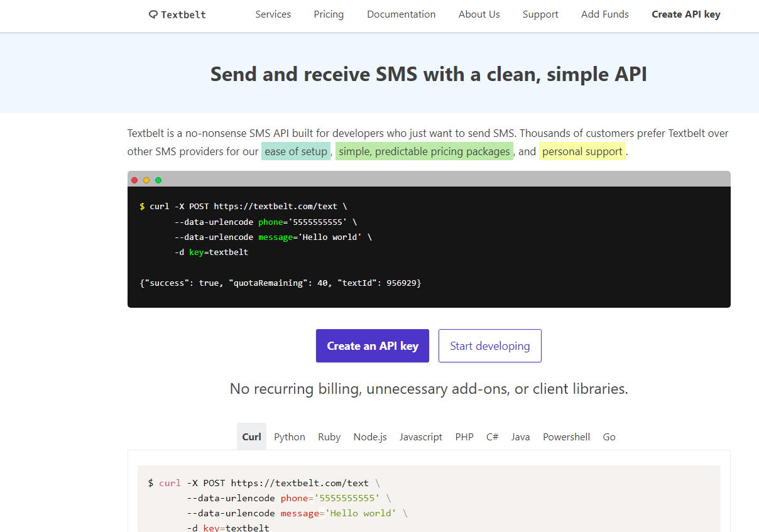Click the key=textbelt line in dark terminal

(211, 252)
